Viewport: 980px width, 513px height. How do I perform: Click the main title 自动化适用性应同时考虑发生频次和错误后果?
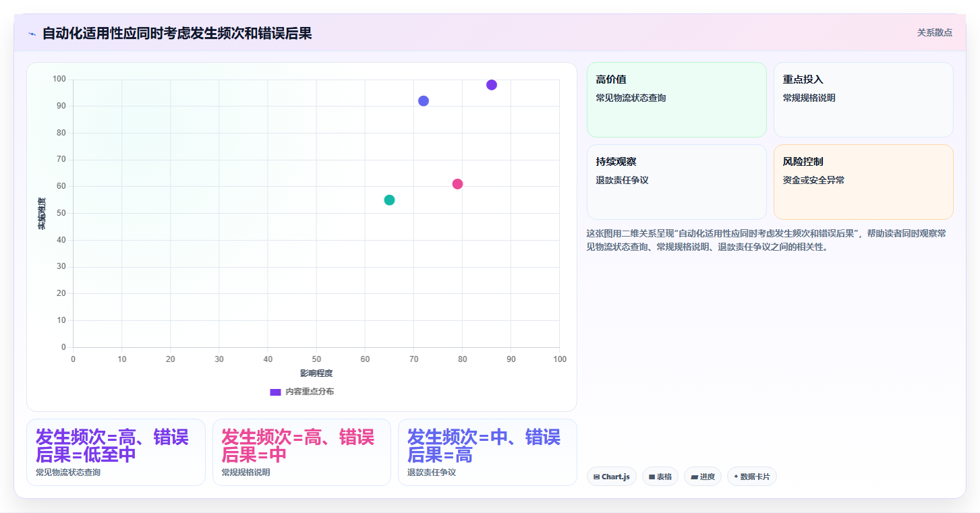pyautogui.click(x=177, y=33)
